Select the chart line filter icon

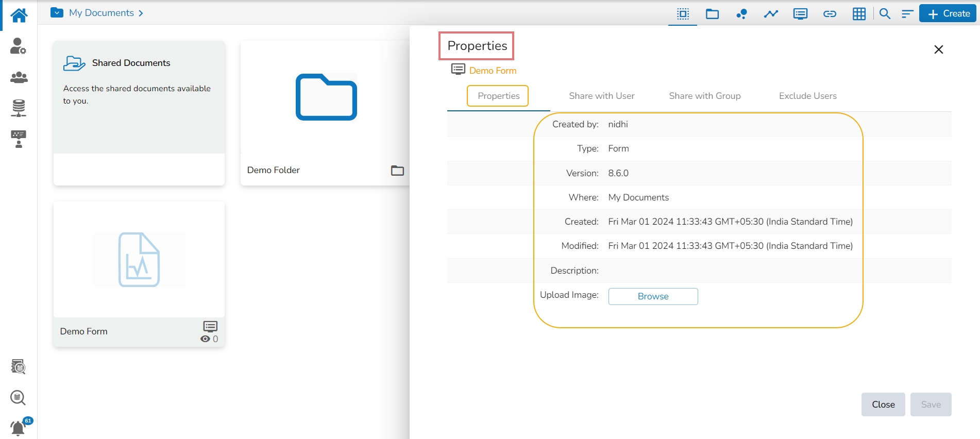[771, 14]
